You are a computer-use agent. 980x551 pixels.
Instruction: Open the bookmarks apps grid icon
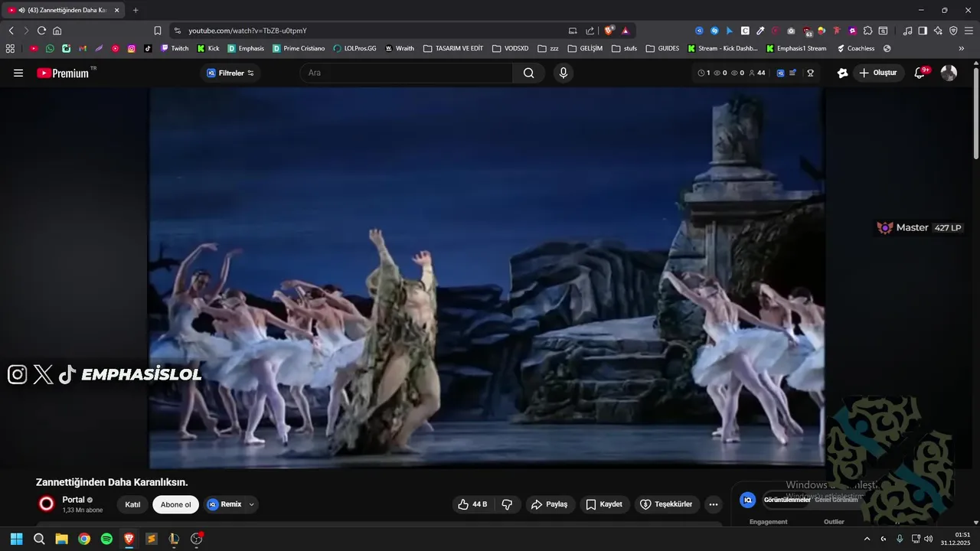click(x=10, y=48)
